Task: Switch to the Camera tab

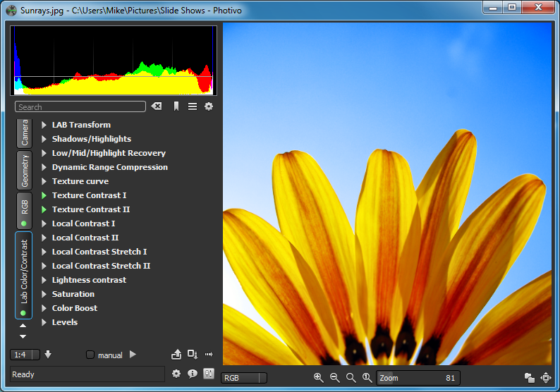Action: point(25,132)
